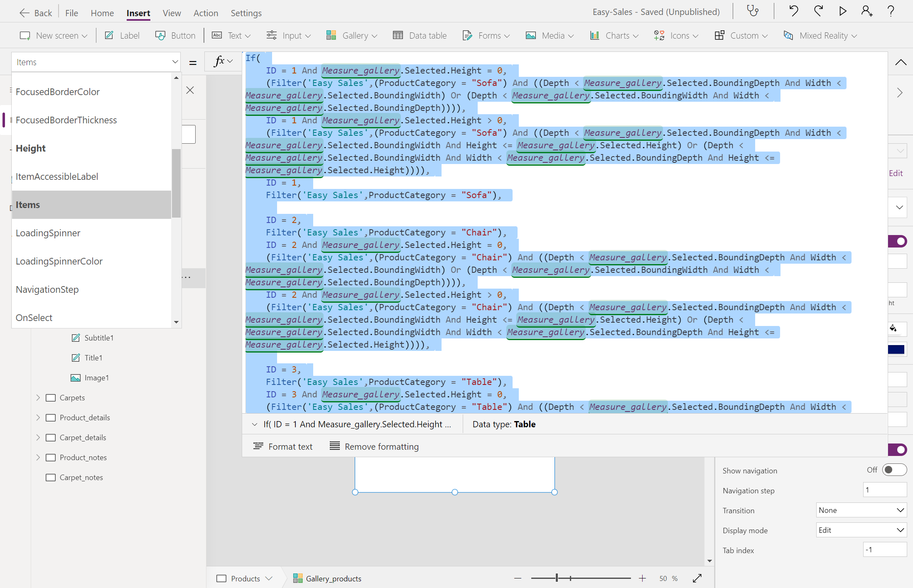
Task: Open the Share user icon
Action: pyautogui.click(x=867, y=11)
